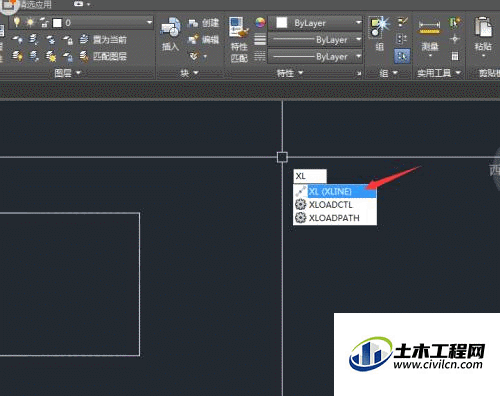
Task: Click the Edit block (编辑) button
Action: coord(203,40)
